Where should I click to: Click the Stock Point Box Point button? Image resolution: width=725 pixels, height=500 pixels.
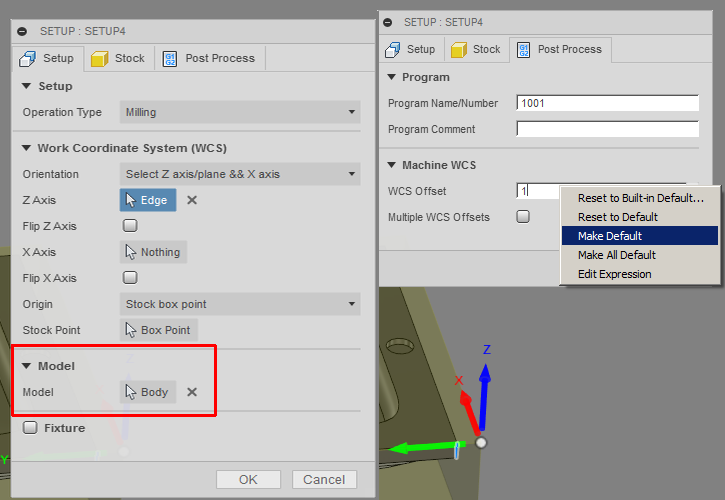[159, 330]
